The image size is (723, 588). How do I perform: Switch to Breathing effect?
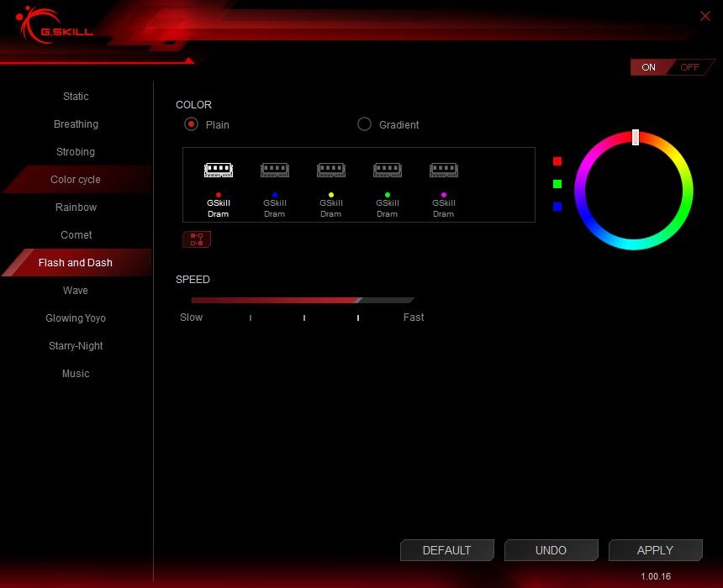click(x=76, y=124)
